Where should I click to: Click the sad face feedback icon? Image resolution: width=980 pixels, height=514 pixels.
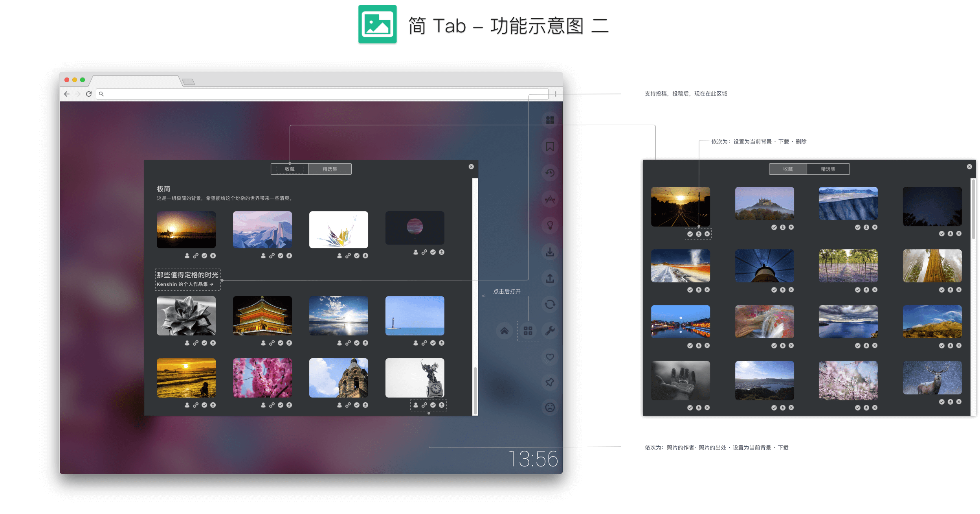coord(550,407)
